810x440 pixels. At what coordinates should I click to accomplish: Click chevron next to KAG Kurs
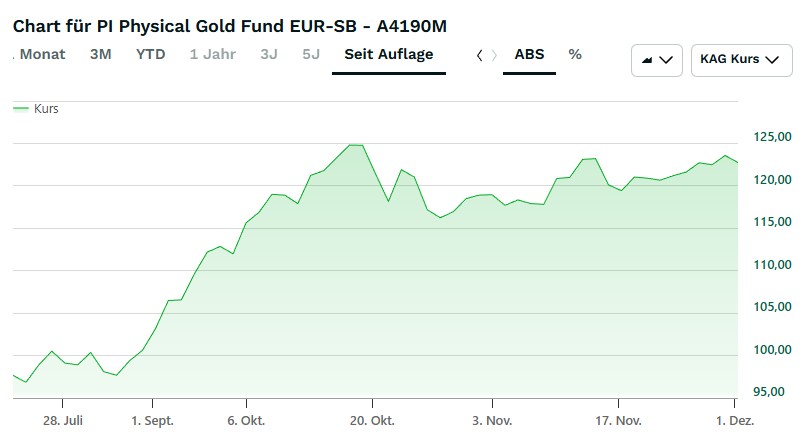(x=771, y=60)
